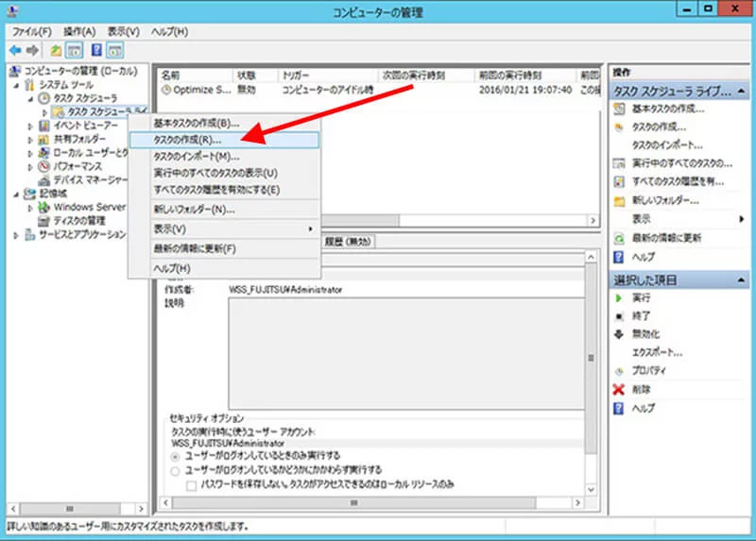Expand the イベント ビューアー tree node
Image resolution: width=756 pixels, height=541 pixels.
point(30,126)
